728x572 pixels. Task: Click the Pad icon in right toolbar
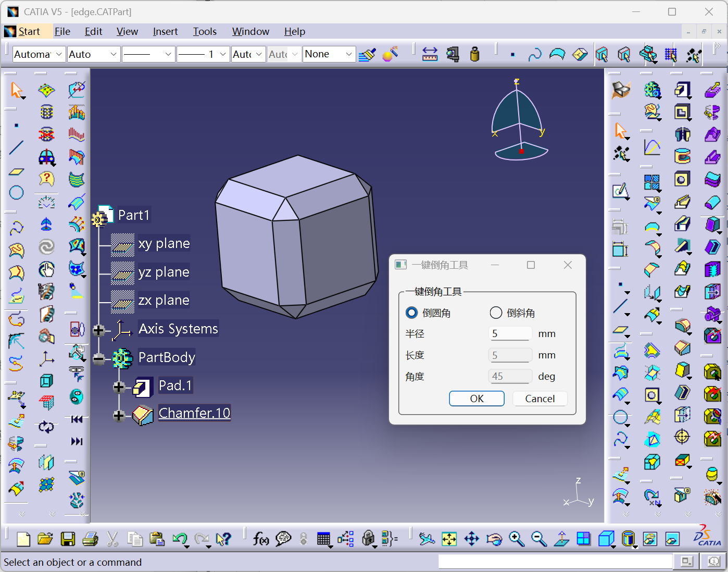[682, 90]
